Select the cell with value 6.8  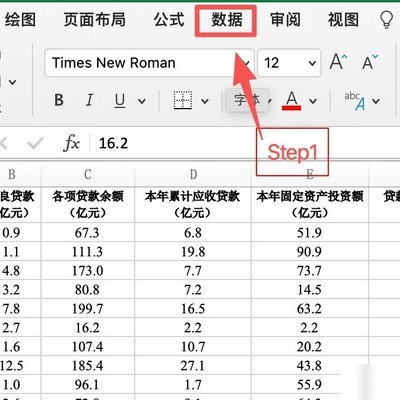[x=193, y=232]
